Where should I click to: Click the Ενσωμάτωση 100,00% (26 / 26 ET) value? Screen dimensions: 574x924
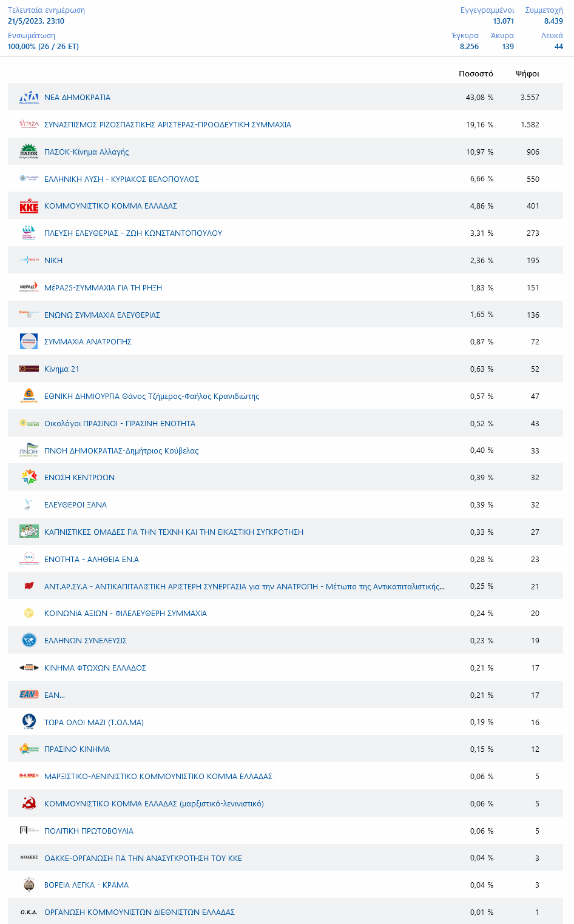(x=43, y=47)
